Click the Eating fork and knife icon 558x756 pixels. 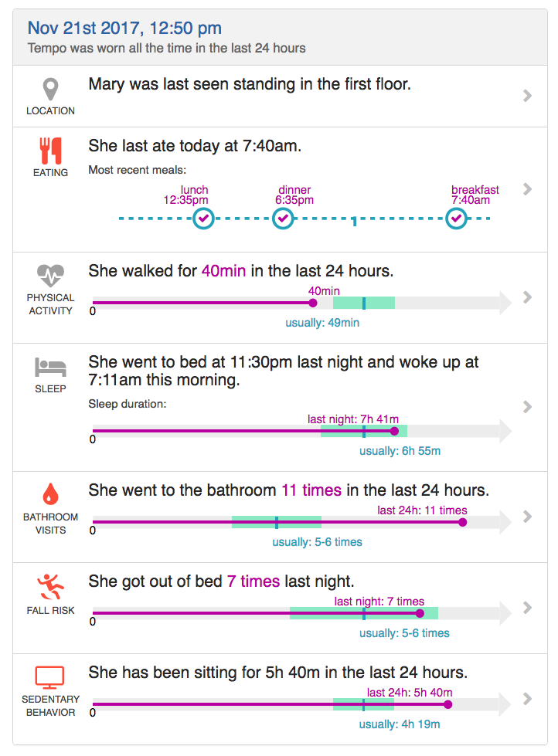[x=50, y=150]
